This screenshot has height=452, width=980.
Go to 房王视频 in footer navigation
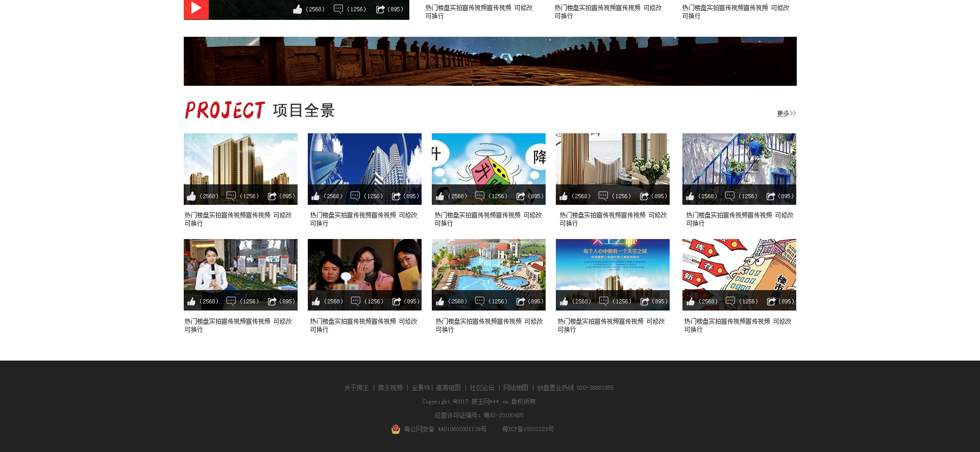point(390,388)
